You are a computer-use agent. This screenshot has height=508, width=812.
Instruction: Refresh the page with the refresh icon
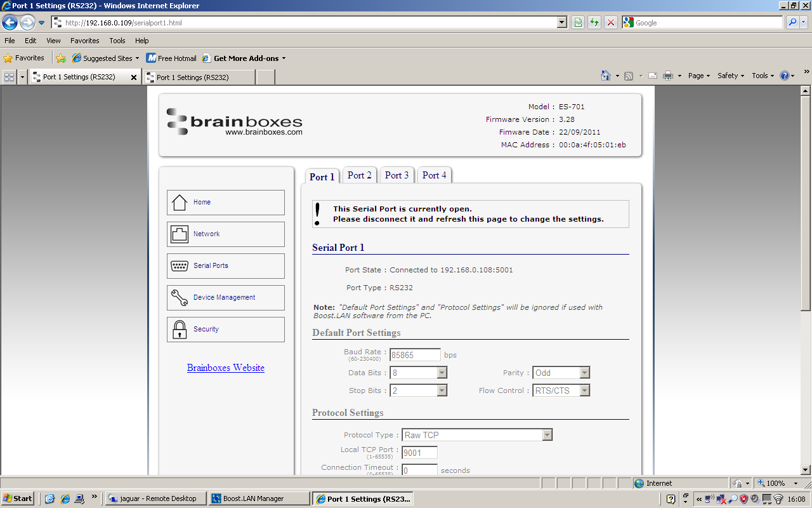(x=594, y=22)
